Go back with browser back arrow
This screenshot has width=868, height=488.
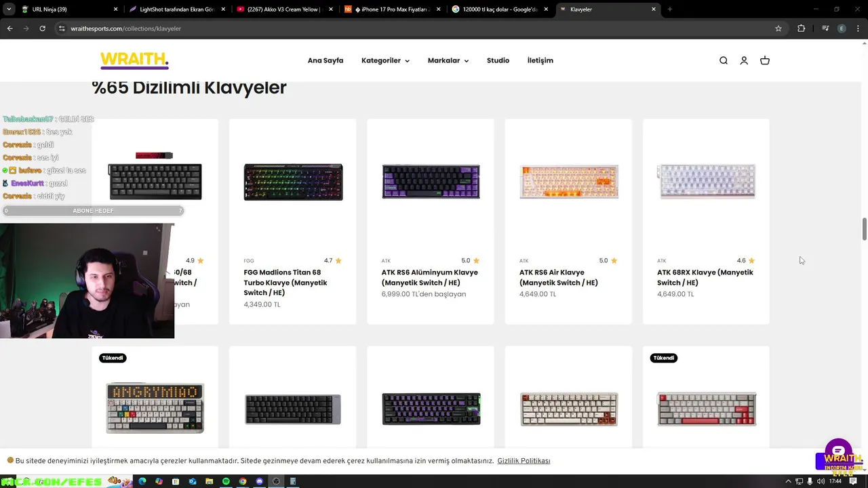9,28
